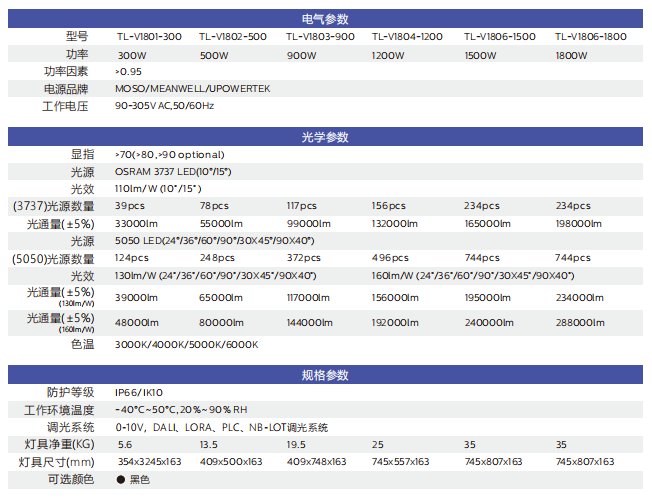Screen dimensions: 652x498
Task: Click the IP66/IK10 protection rating
Action: (140, 393)
